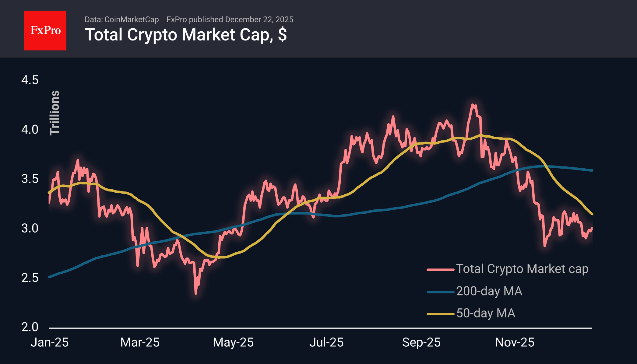
Task: Click the Jan-25 x-axis label
Action: click(50, 342)
